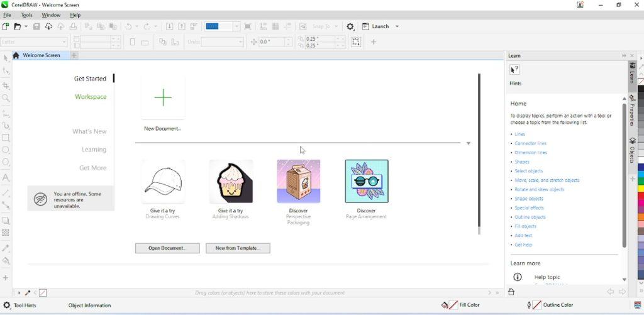Click the Home icon beside Welcome Screen tab
Image resolution: width=644 pixels, height=315 pixels.
click(x=16, y=55)
